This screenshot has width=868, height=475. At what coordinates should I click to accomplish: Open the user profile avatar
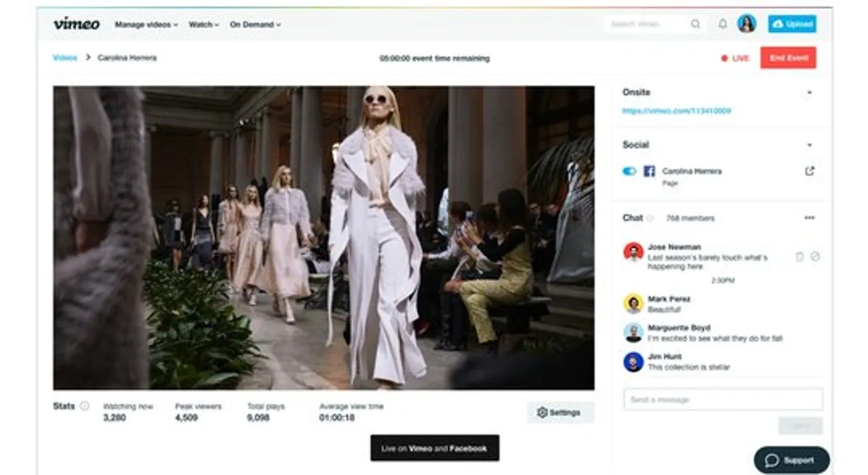[x=747, y=24]
